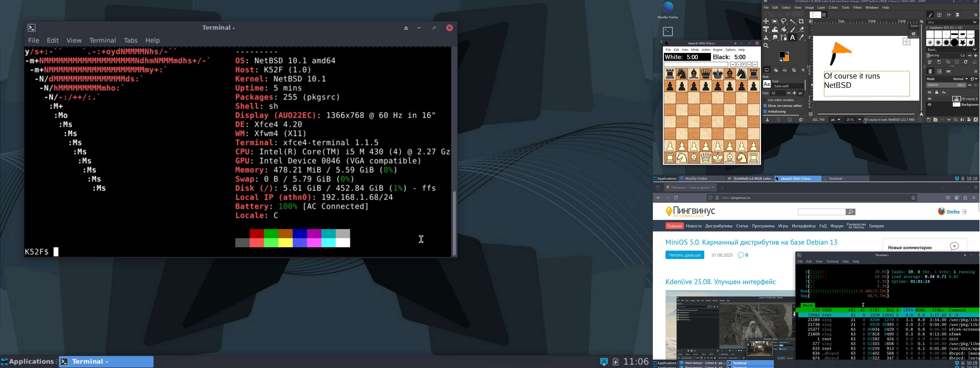The image size is (980, 368).
Task: Select GIMP's Zoom magnifier tool
Action: (x=766, y=46)
